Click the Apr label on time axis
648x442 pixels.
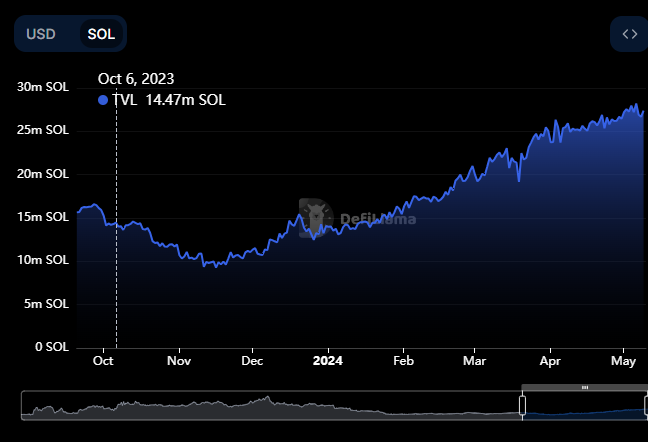550,361
